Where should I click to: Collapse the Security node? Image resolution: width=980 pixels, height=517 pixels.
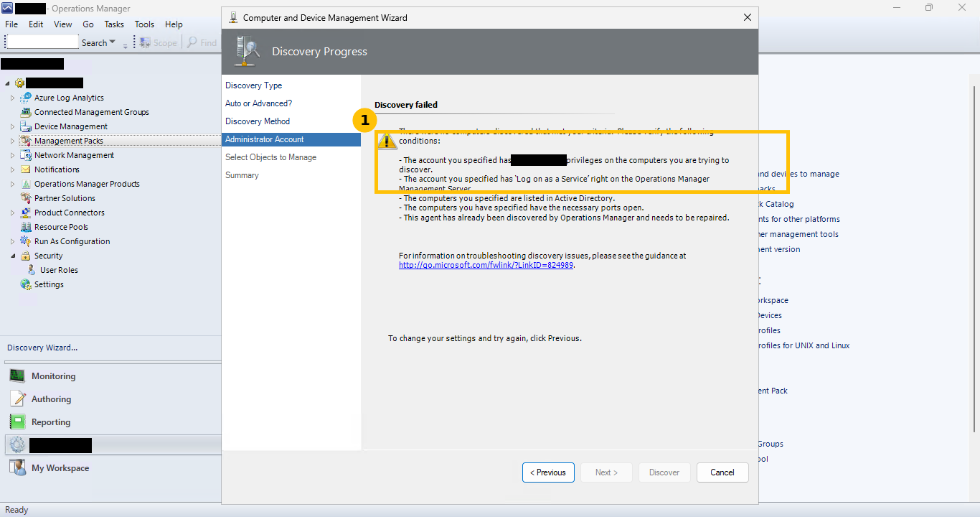click(12, 256)
